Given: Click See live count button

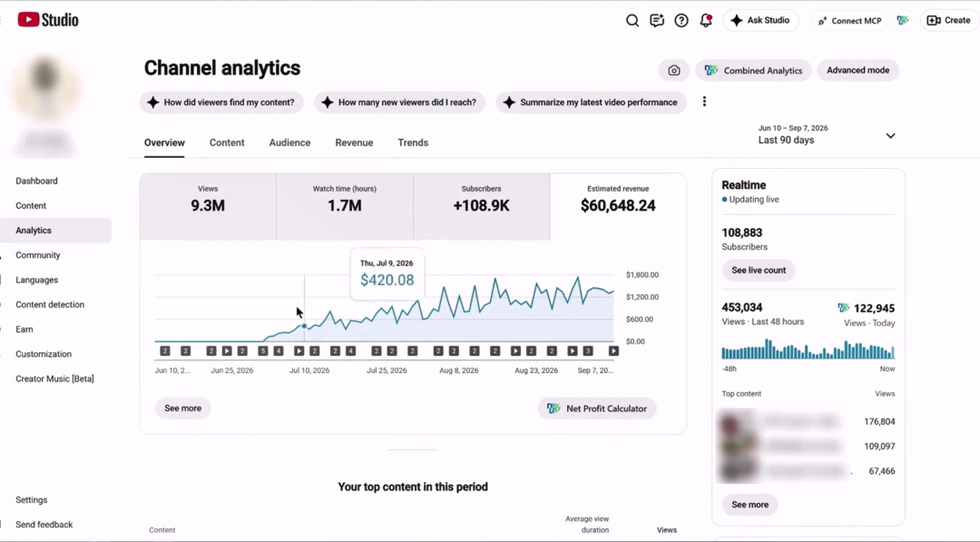Looking at the screenshot, I should pyautogui.click(x=759, y=270).
